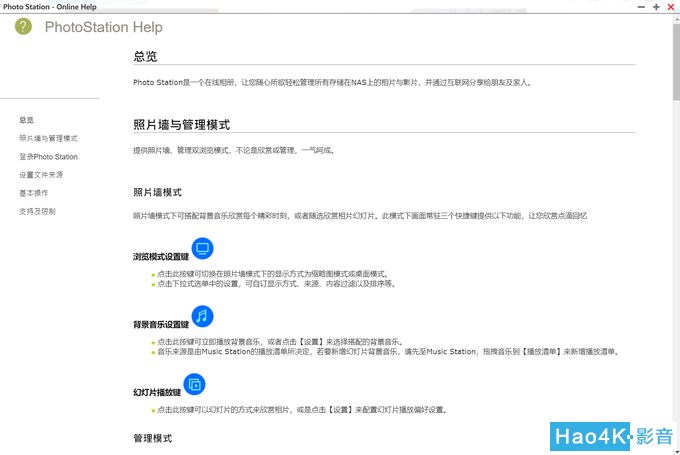The height and width of the screenshot is (455, 680).
Task: Open the 总览 sidebar link
Action: click(26, 120)
